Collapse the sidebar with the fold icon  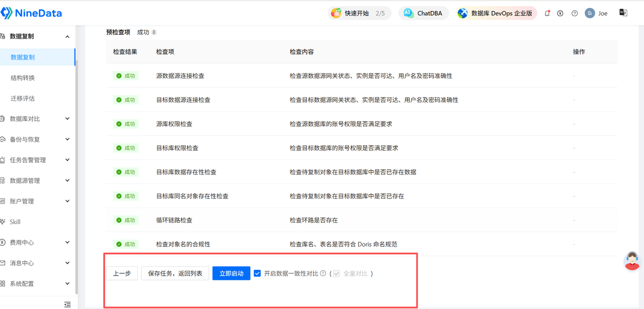click(67, 304)
